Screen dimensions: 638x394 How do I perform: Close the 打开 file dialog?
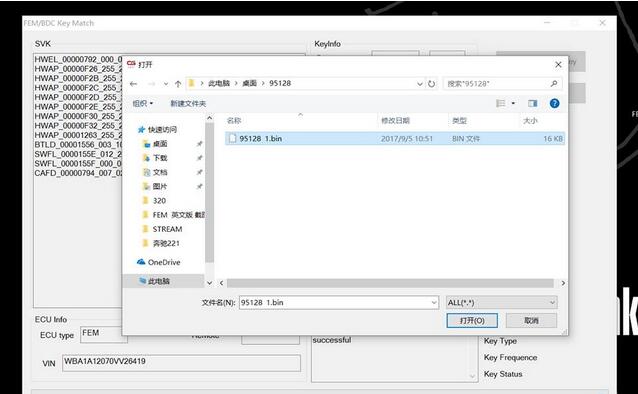(x=558, y=64)
